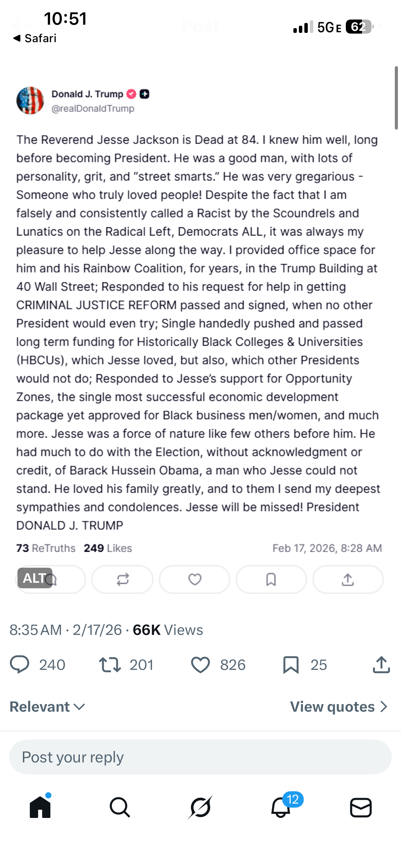Expand the Relevant sort dropdown
Screen dimensions: 401x868
pos(47,707)
